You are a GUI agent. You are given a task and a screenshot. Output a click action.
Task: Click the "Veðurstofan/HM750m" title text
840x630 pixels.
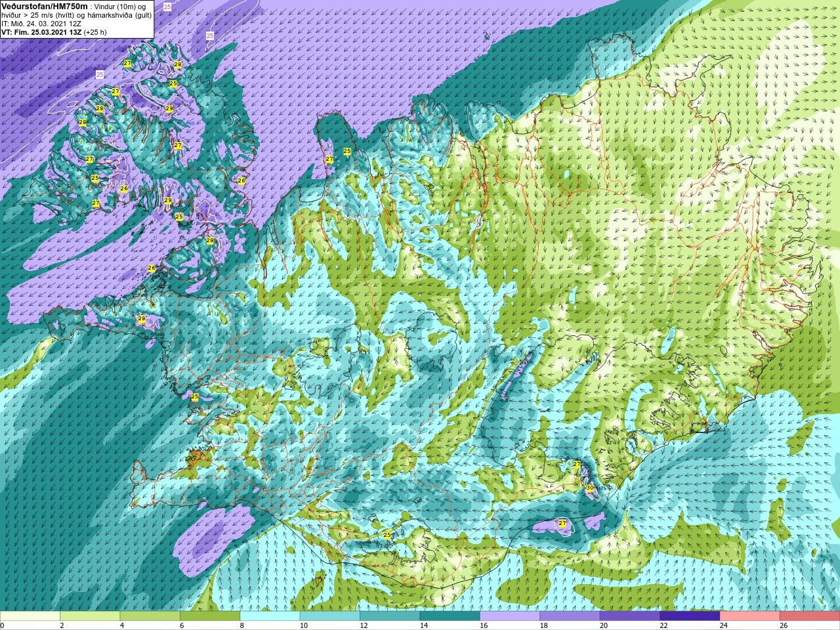pyautogui.click(x=45, y=6)
